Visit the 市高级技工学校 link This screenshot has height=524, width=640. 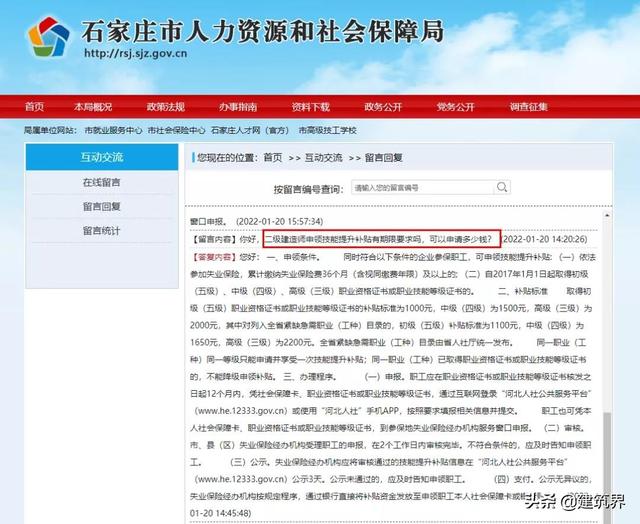[327, 130]
